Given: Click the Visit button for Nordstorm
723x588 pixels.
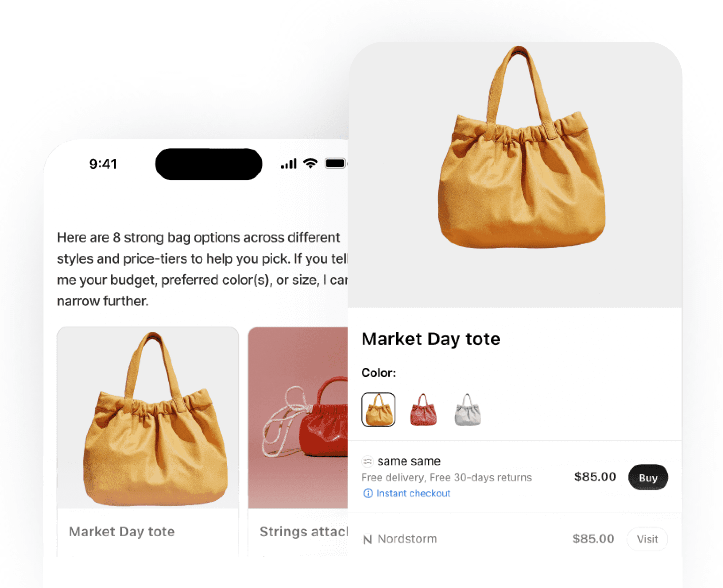Looking at the screenshot, I should (x=647, y=539).
